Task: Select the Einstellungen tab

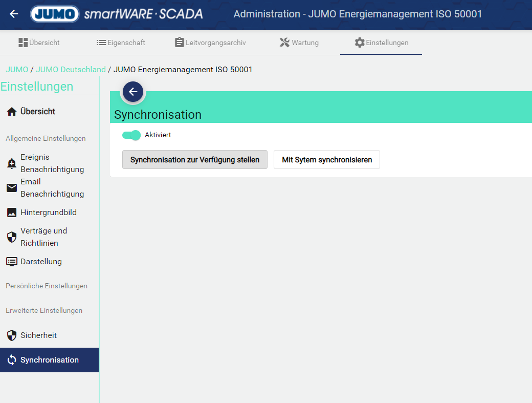Action: click(381, 43)
